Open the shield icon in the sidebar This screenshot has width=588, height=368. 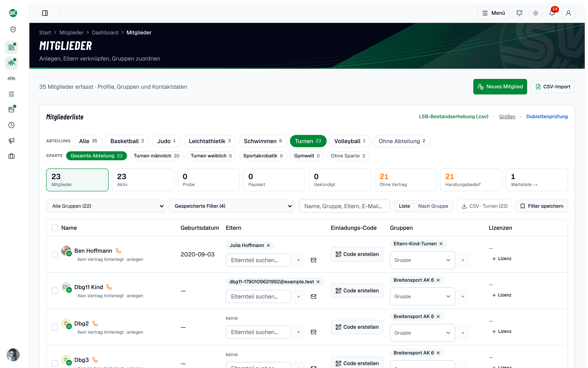13,29
